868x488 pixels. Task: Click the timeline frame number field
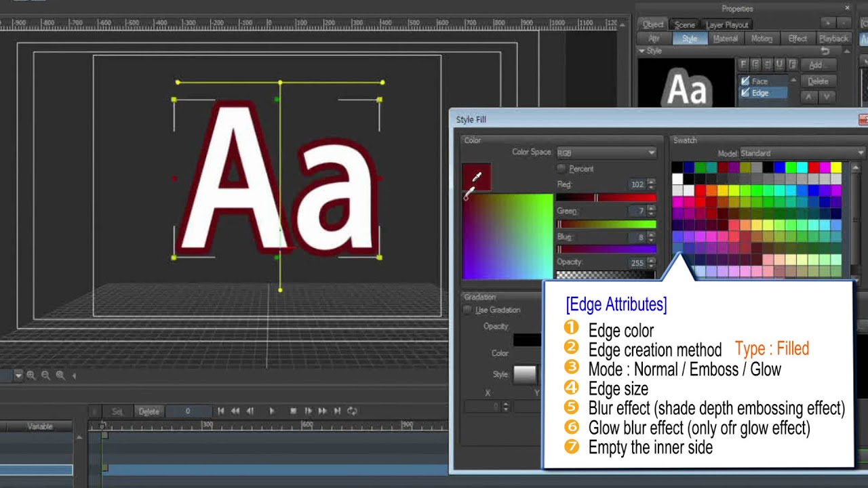tap(188, 411)
